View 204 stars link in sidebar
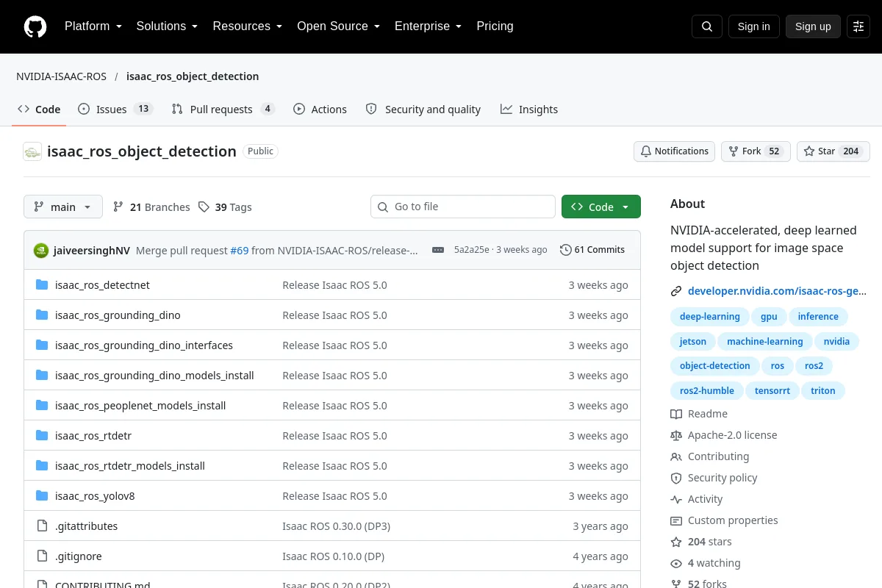Viewport: 882px width, 588px height. point(701,542)
